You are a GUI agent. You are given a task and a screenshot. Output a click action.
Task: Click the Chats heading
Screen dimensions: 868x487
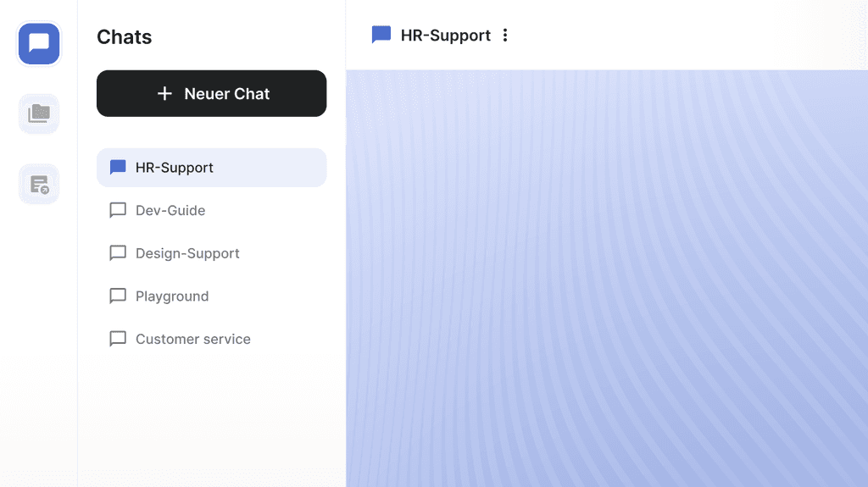coord(124,37)
